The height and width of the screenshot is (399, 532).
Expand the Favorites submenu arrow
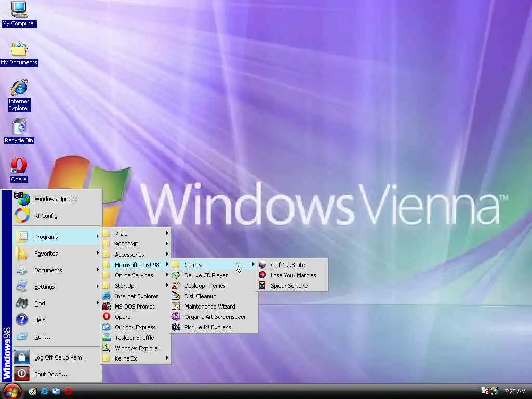point(97,253)
